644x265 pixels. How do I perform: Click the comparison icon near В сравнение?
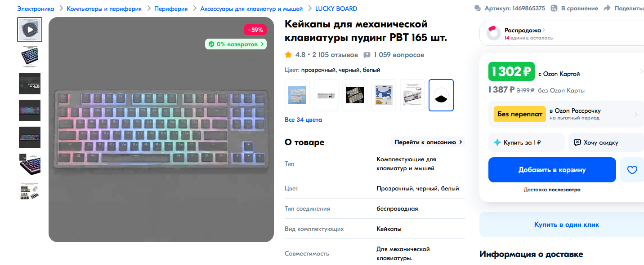tap(554, 8)
